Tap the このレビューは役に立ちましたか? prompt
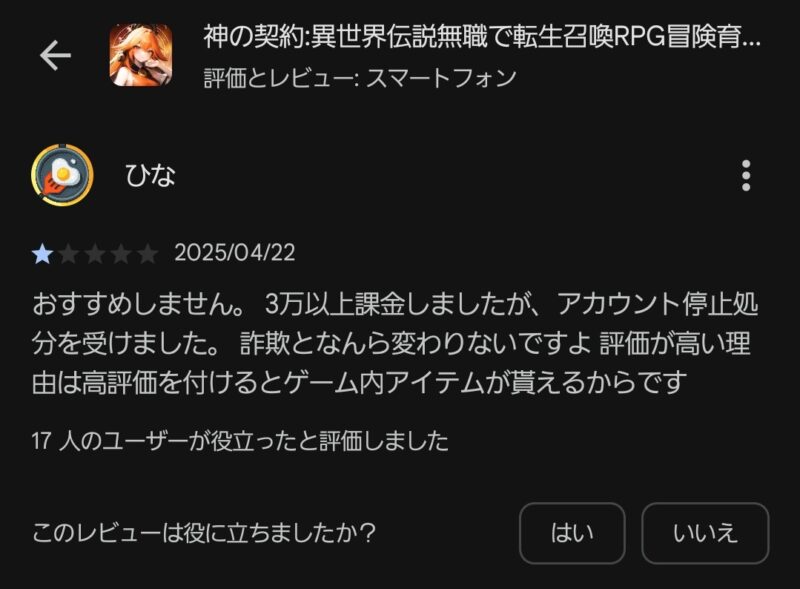The image size is (800, 589). pyautogui.click(x=204, y=533)
